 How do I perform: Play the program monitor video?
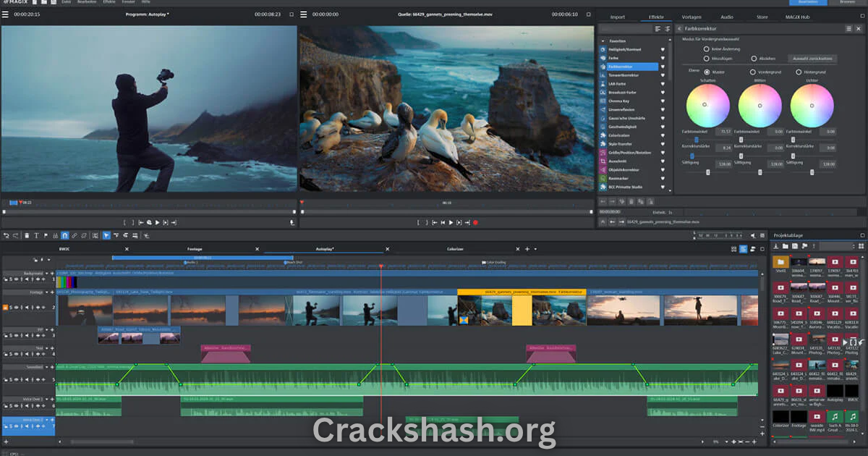[x=157, y=223]
